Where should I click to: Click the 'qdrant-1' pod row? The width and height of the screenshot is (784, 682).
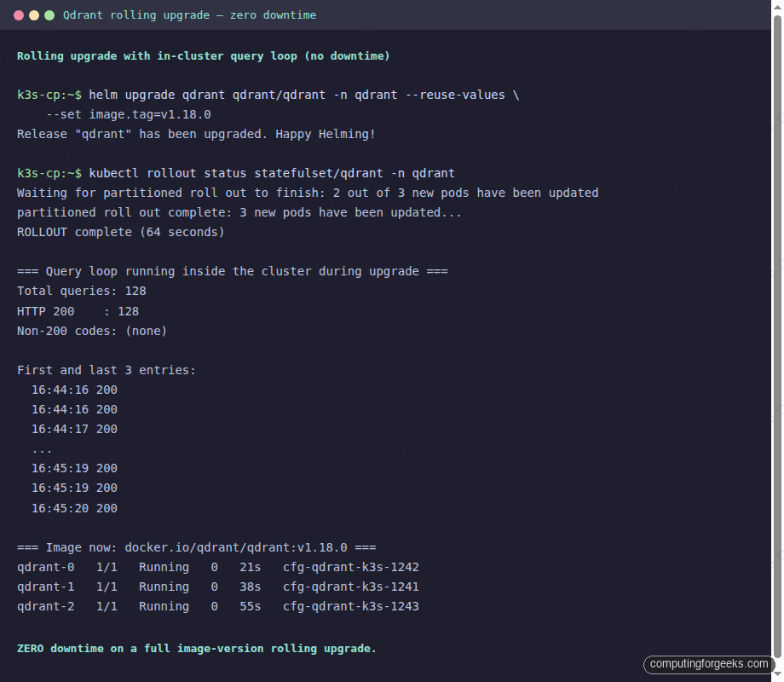pos(218,587)
